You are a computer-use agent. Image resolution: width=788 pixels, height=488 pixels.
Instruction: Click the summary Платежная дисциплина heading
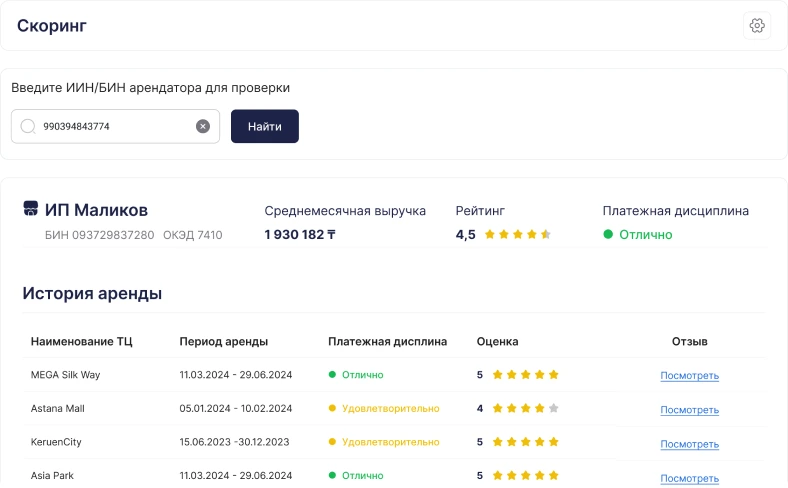[675, 211]
